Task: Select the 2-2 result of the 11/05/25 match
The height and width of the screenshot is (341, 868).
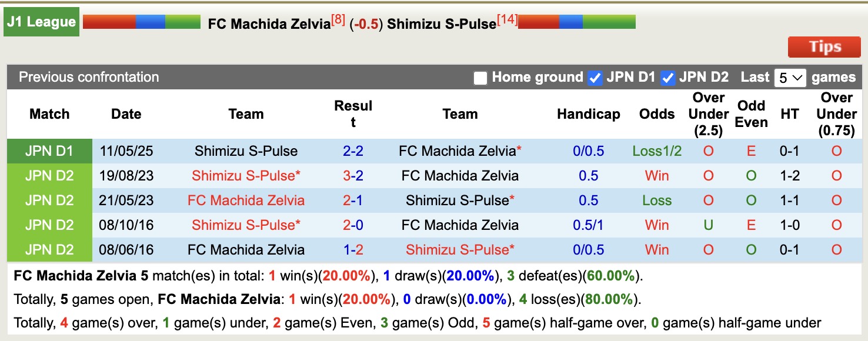Action: [x=352, y=151]
